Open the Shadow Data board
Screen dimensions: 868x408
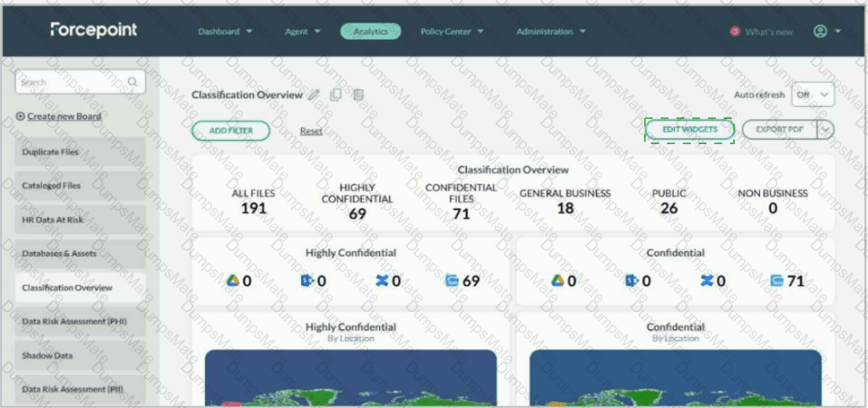click(80, 355)
